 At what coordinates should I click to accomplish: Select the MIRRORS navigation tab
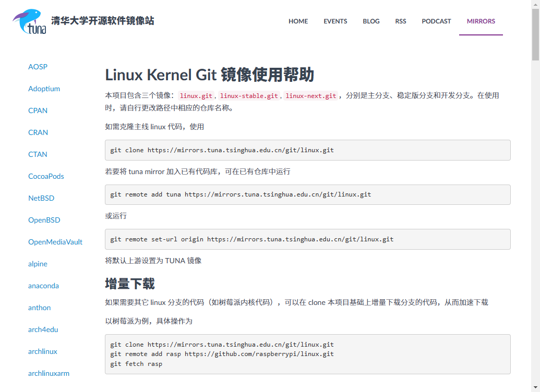(481, 21)
